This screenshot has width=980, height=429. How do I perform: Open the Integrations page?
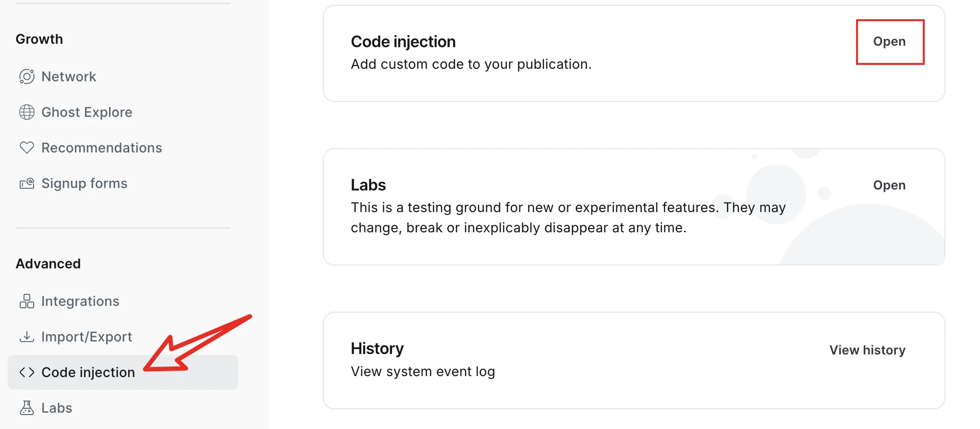81,301
